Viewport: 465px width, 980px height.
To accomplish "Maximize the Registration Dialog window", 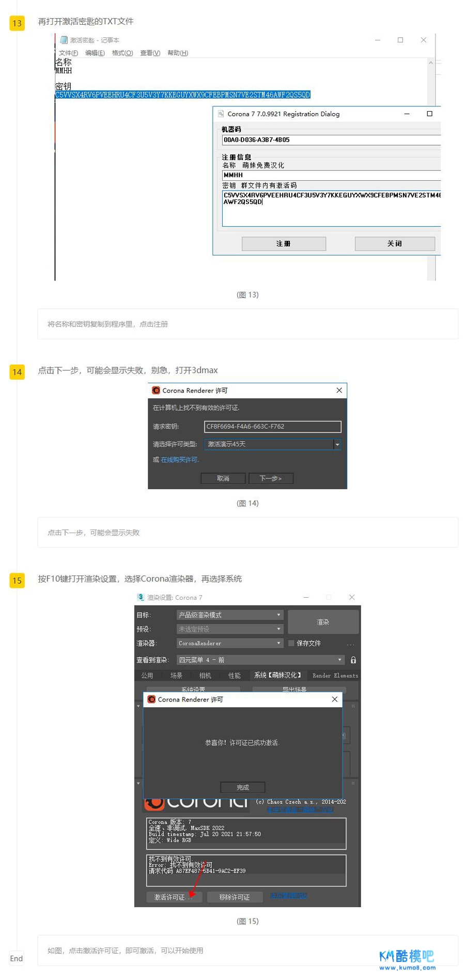I will (429, 114).
